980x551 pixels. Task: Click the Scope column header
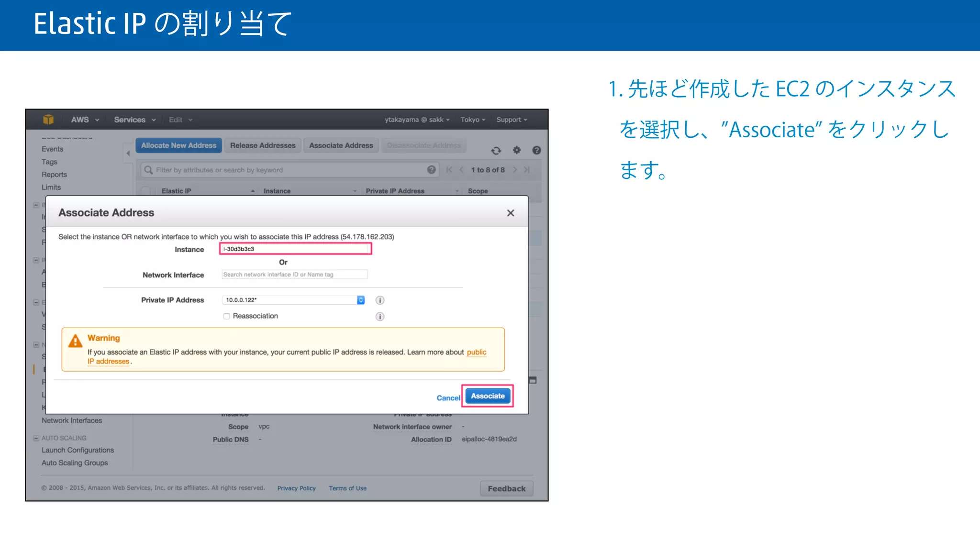tap(478, 191)
